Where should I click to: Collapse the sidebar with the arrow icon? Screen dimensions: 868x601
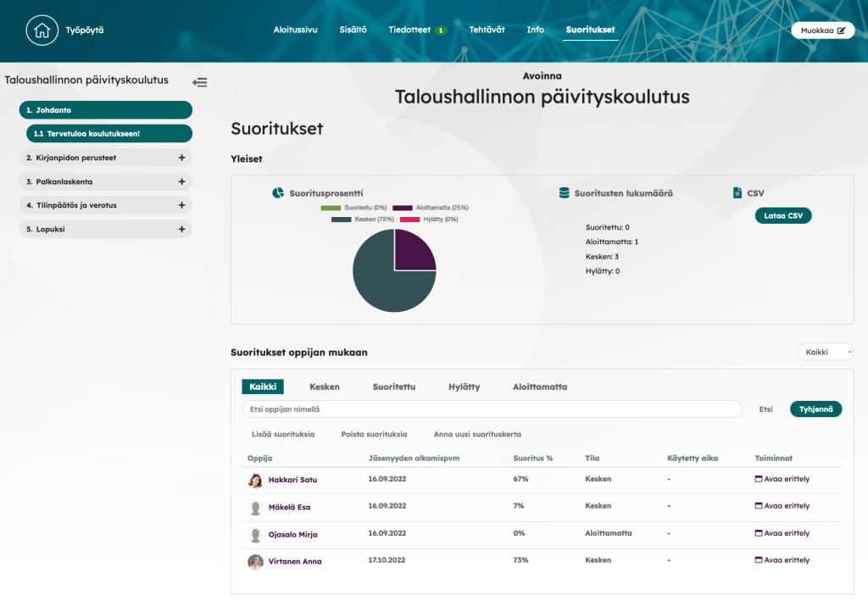pyautogui.click(x=199, y=82)
